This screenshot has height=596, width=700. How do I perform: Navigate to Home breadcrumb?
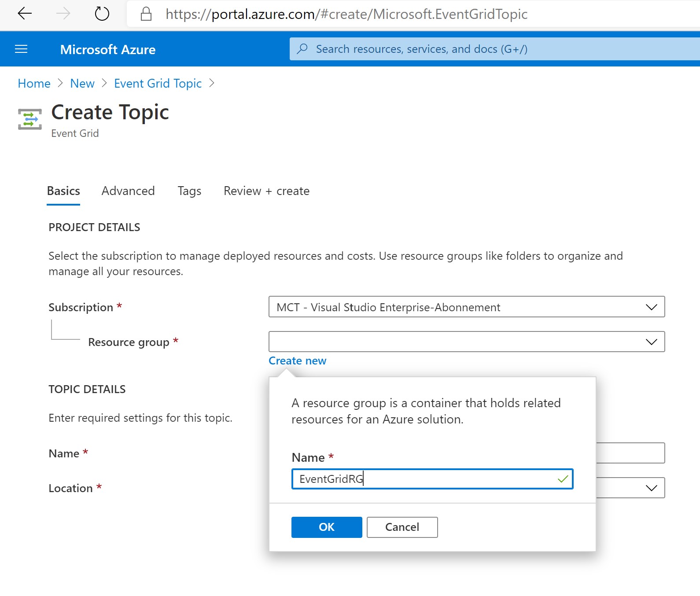point(34,83)
